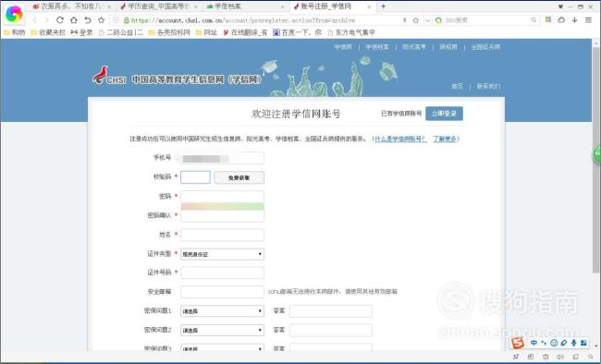Click the cloud sync icon in toolbar

(561, 19)
